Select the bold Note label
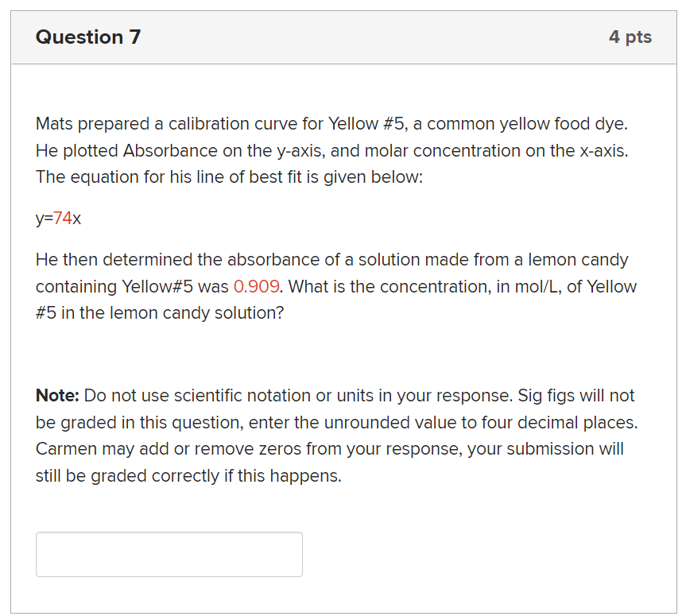Image resolution: width=682 pixels, height=616 pixels. [x=55, y=395]
